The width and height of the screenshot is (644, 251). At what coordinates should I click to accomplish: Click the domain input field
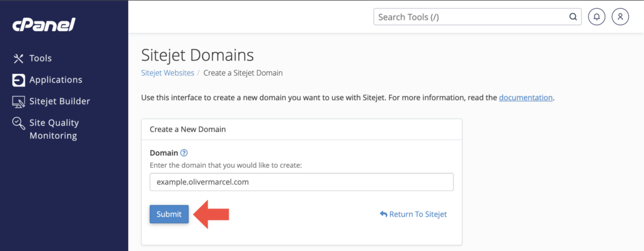(x=301, y=182)
